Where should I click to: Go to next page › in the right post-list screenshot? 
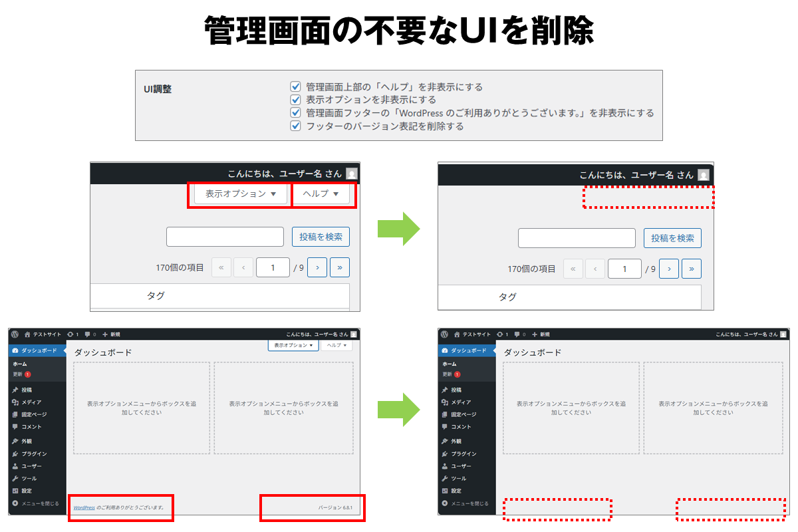pyautogui.click(x=669, y=269)
